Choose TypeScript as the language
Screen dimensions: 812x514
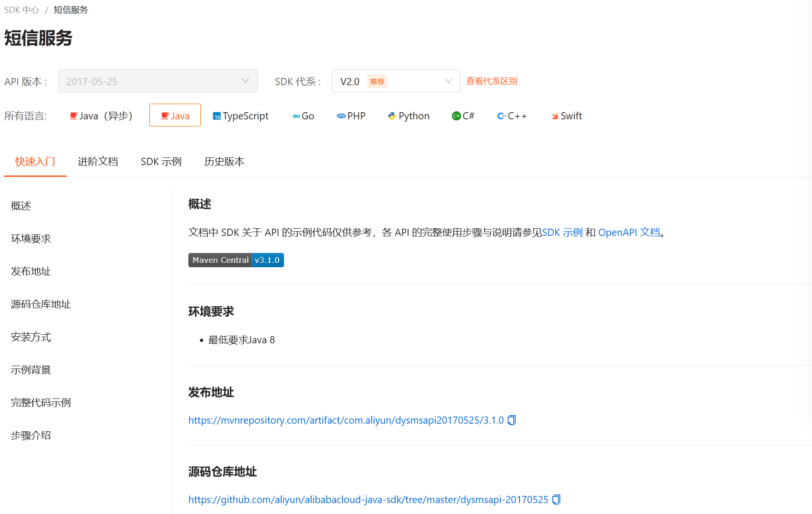[241, 116]
